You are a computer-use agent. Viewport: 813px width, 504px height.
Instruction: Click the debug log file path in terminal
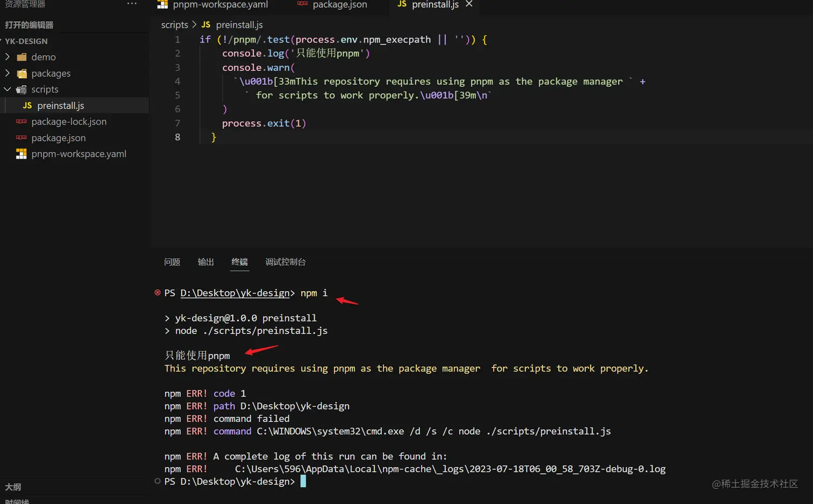coord(450,469)
